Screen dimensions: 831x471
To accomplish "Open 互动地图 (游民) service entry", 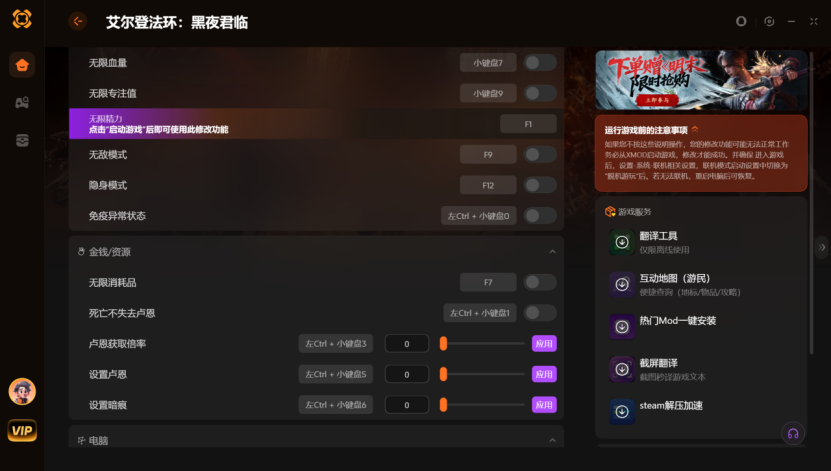I will [701, 285].
